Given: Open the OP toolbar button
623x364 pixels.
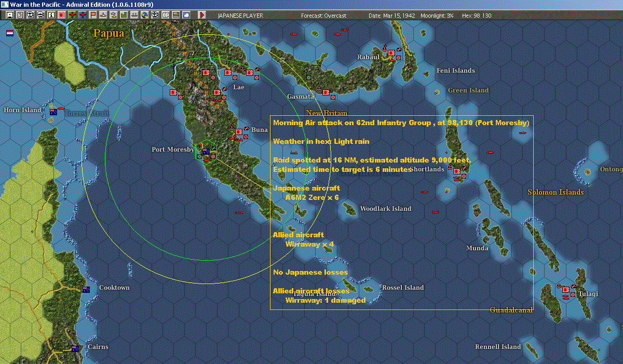Looking at the screenshot, I should click(165, 15).
